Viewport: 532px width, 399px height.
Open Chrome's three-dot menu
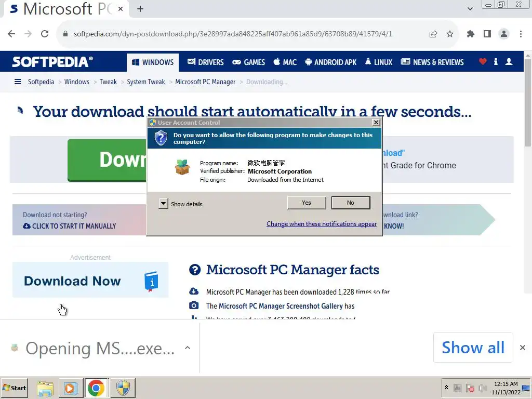pyautogui.click(x=521, y=34)
